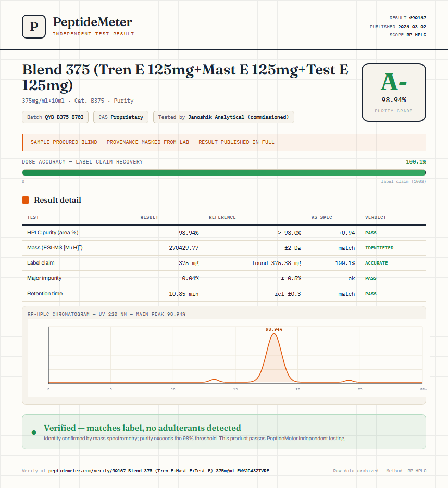
Task: Click the small chromatogram peak near 24 minutes
Action: coord(349,381)
